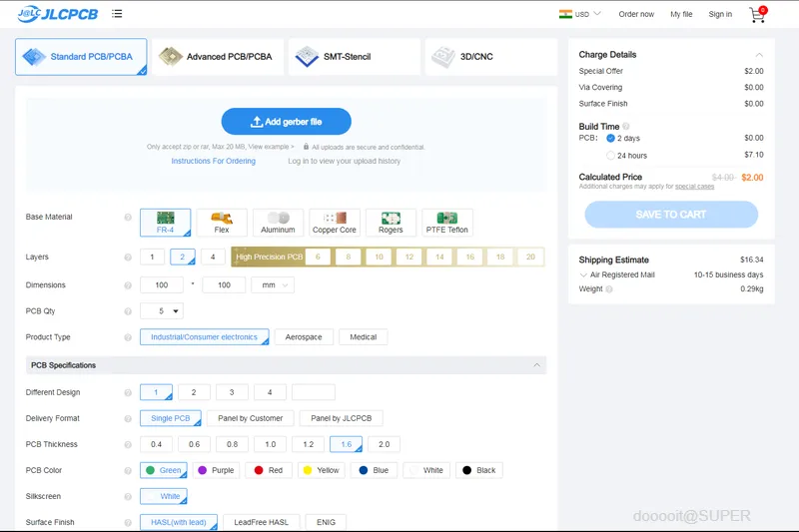Select FR-4 base material

tap(165, 223)
